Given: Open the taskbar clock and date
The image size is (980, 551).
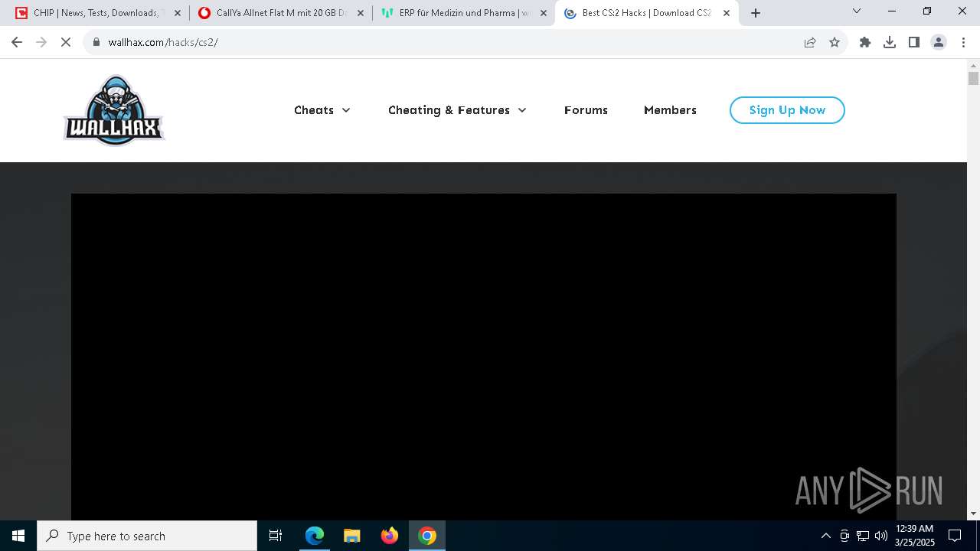Looking at the screenshot, I should click(x=915, y=536).
